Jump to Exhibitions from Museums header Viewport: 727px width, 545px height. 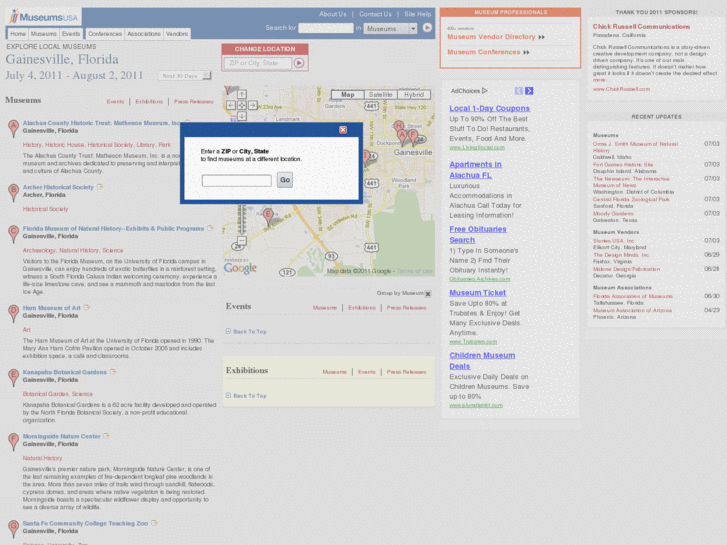coord(149,102)
